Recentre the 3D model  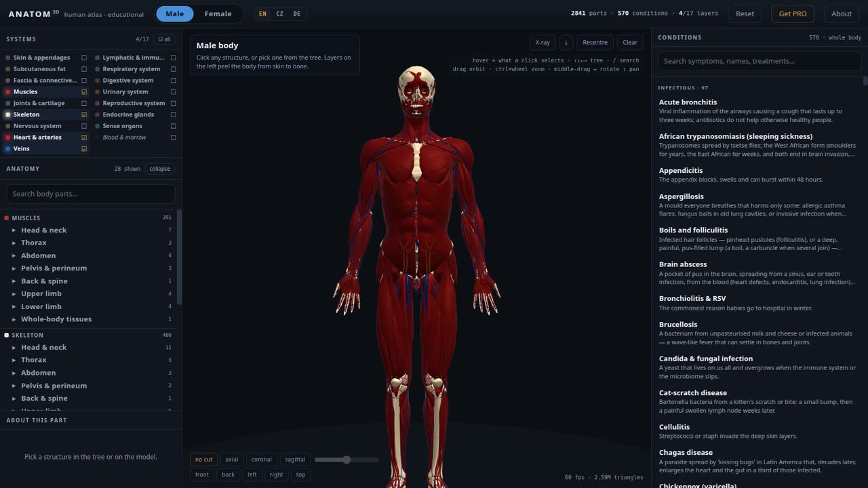click(x=595, y=42)
